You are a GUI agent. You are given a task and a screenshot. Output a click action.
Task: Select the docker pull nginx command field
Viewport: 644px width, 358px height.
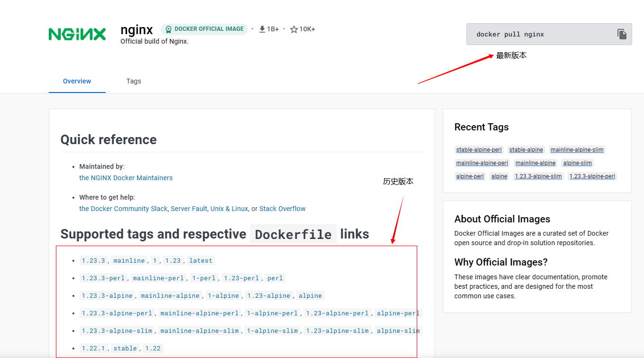pos(549,34)
